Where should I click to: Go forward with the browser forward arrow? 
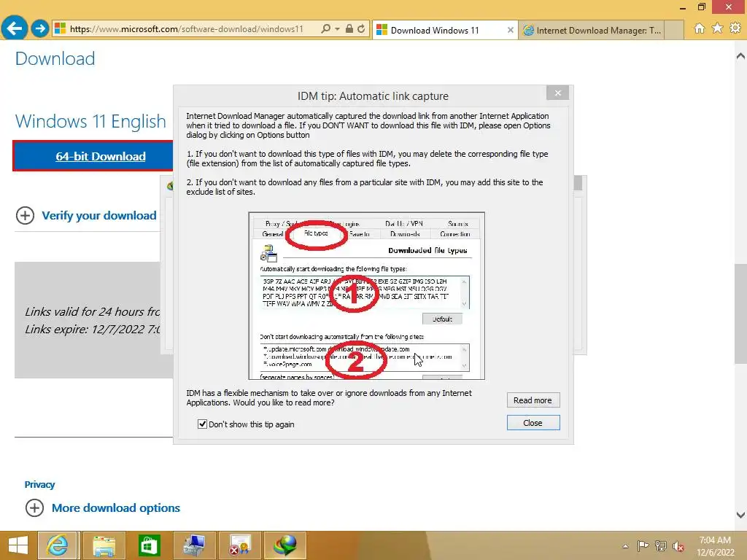[41, 28]
